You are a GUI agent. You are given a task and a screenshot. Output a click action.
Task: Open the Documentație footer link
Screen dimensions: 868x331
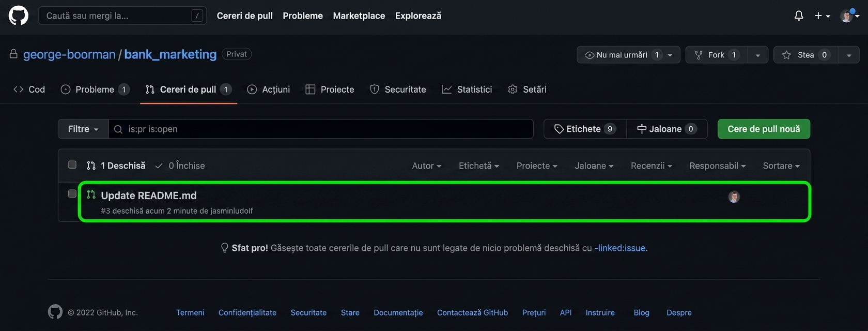[398, 312]
